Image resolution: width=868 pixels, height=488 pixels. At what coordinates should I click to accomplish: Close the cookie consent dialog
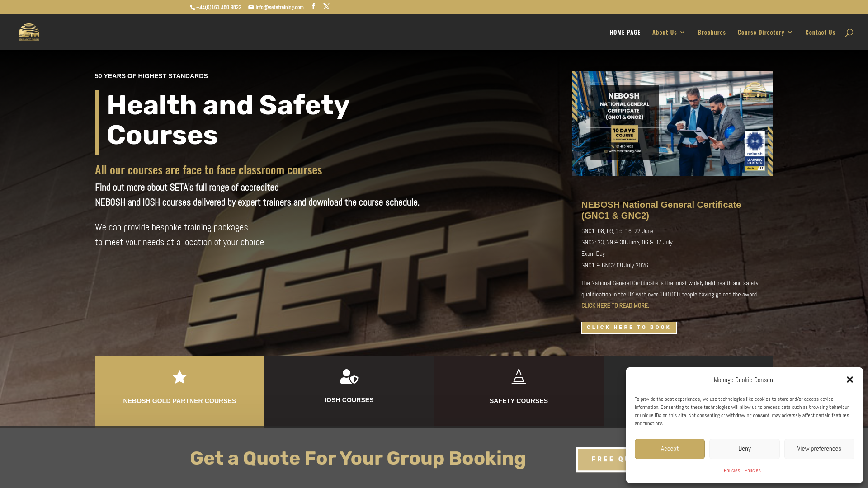[850, 380]
